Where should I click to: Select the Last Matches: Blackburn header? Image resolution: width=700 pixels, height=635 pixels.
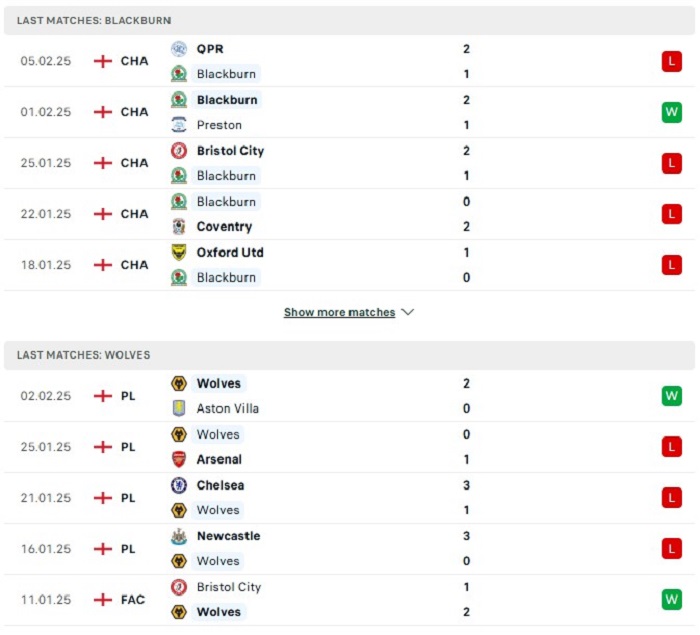click(349, 21)
